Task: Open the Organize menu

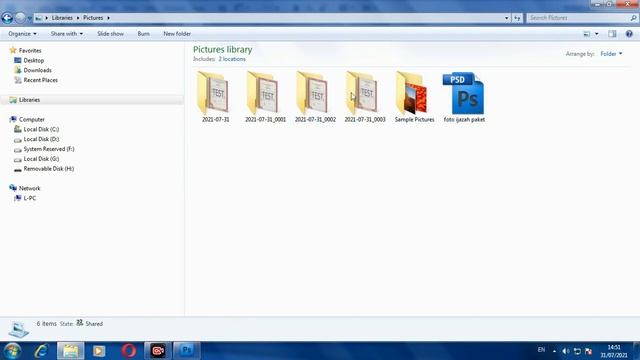Action: click(x=22, y=34)
